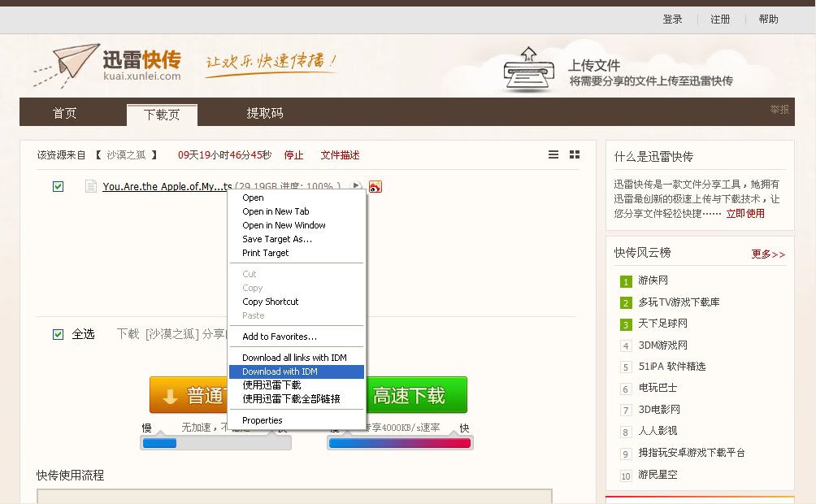Choose Open in context menu

(x=297, y=198)
